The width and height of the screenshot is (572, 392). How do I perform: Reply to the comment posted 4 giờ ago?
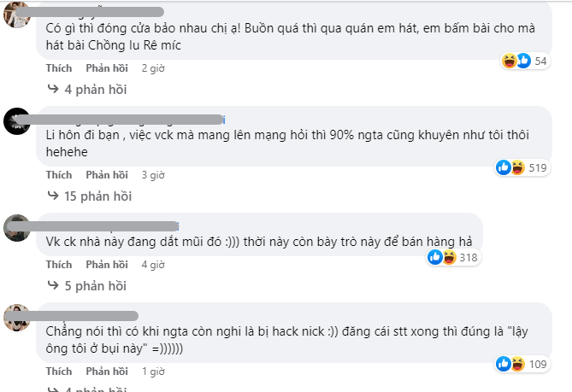pos(107,265)
